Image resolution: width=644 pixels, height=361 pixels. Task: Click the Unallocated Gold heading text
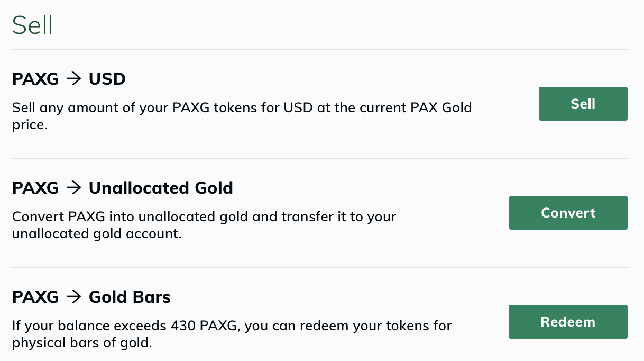pyautogui.click(x=161, y=188)
